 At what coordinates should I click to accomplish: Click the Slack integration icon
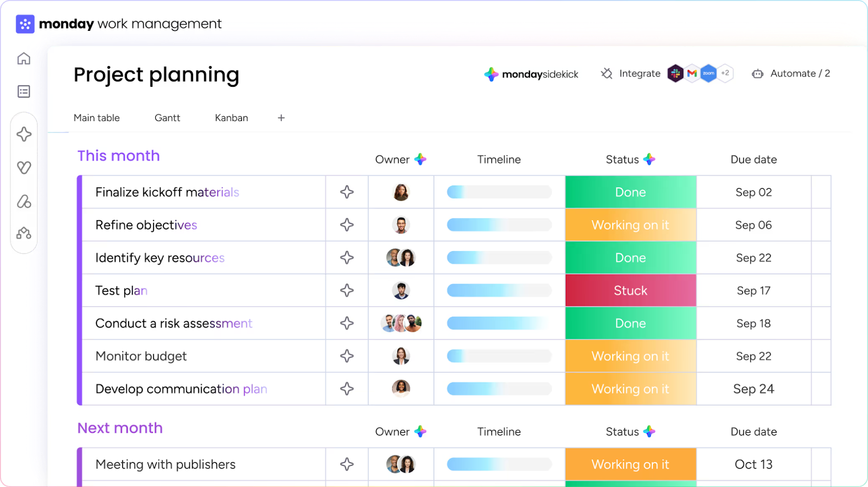click(x=675, y=73)
